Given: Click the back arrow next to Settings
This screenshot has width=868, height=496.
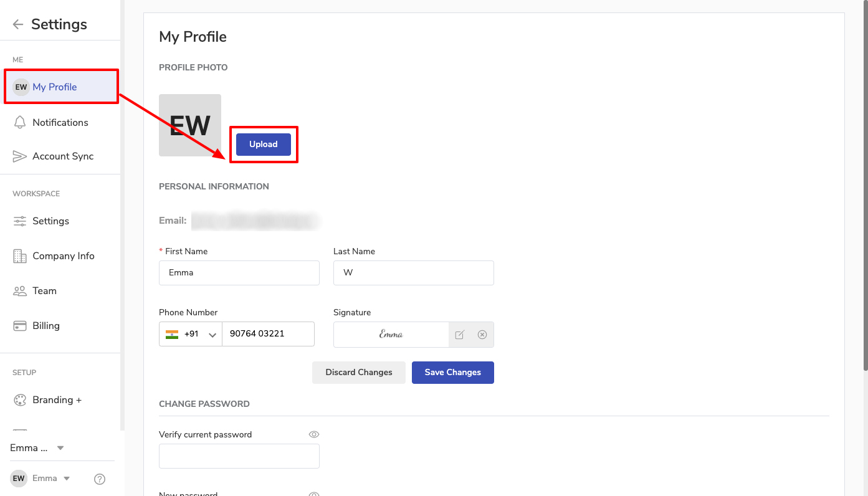Looking at the screenshot, I should [18, 24].
